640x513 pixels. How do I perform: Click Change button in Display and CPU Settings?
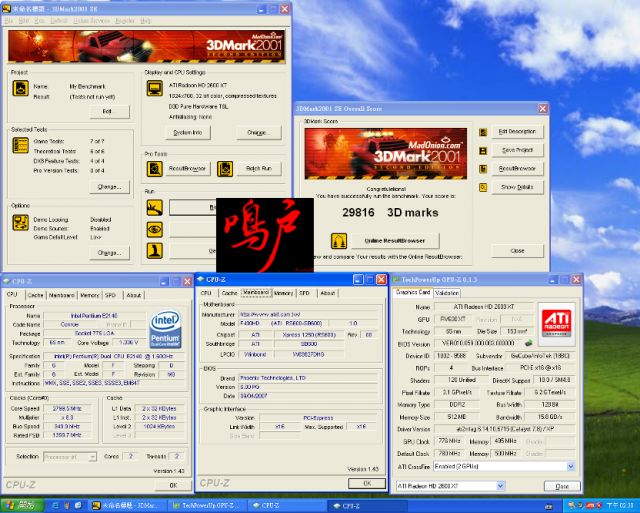258,133
